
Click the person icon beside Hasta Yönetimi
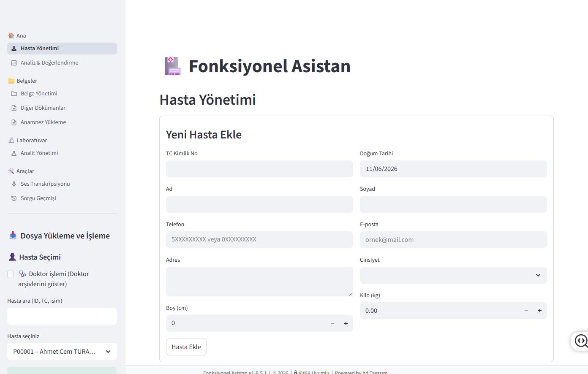click(14, 49)
